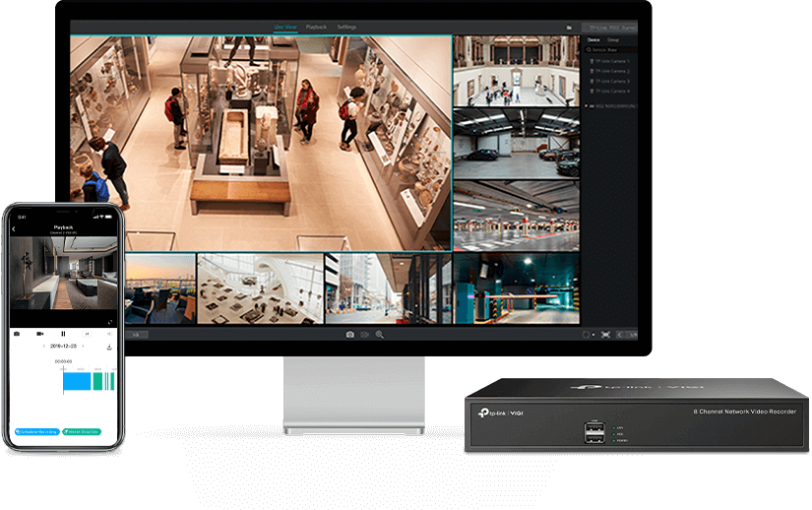Tap the back arrow in phone app

tap(14, 228)
